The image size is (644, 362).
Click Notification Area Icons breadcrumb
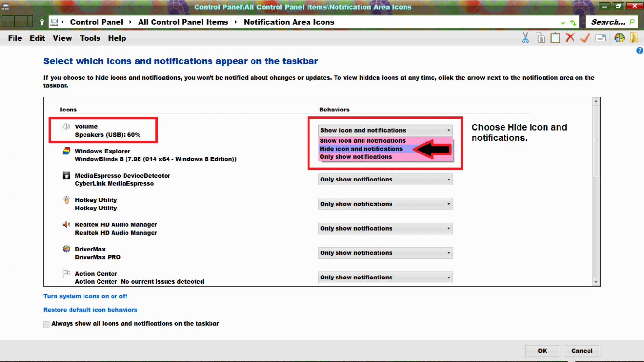[289, 22]
